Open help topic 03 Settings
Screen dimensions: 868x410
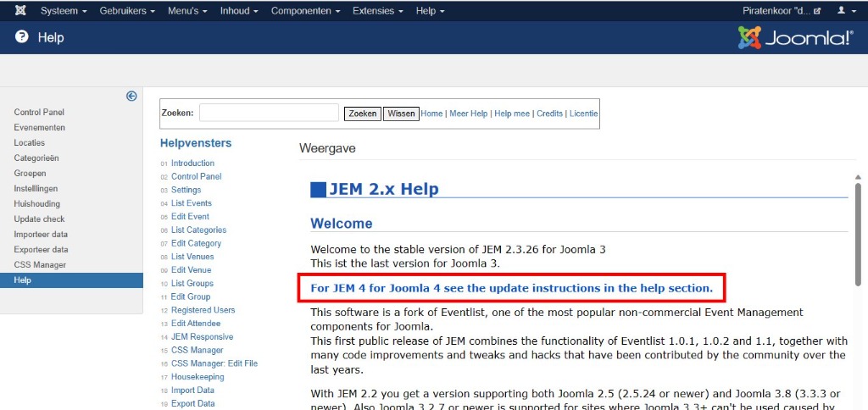coord(186,190)
